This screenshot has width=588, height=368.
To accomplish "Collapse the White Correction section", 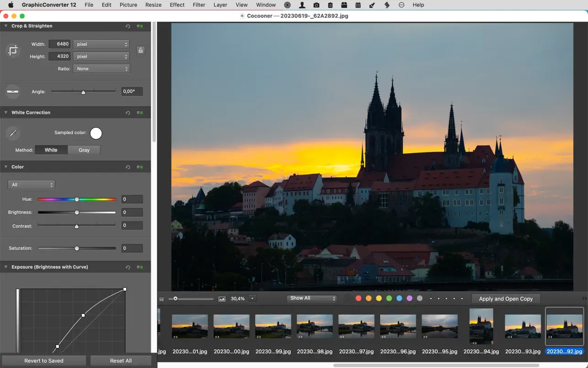I will tap(5, 113).
